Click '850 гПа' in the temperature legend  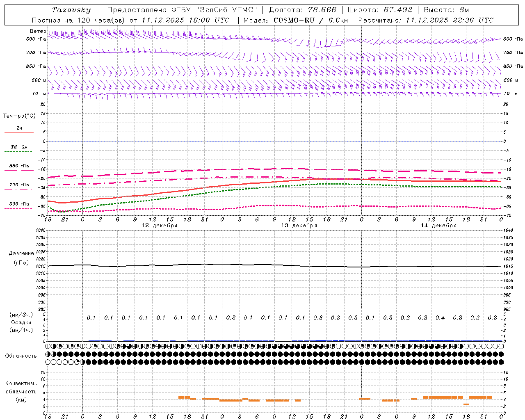(x=19, y=166)
